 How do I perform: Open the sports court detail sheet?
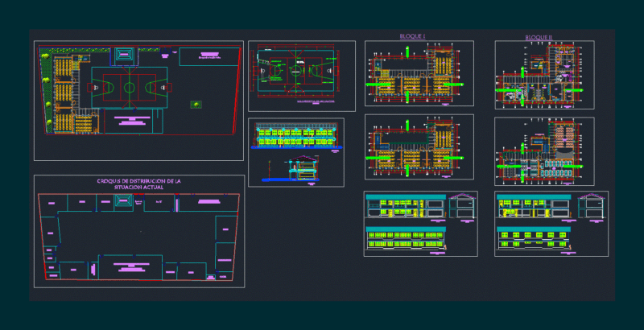(302, 76)
